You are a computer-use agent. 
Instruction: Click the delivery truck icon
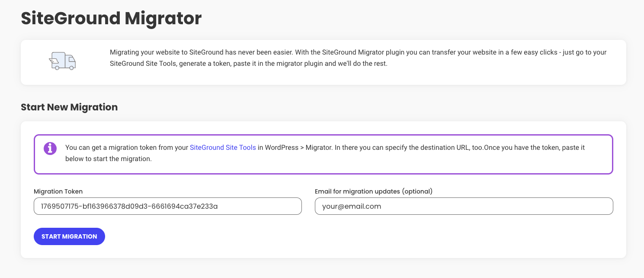63,61
